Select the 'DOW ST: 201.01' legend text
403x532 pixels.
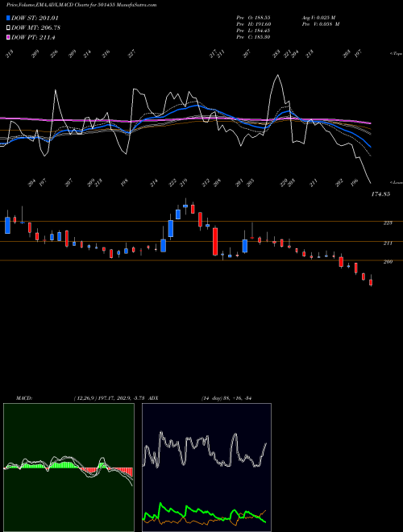tap(35, 18)
